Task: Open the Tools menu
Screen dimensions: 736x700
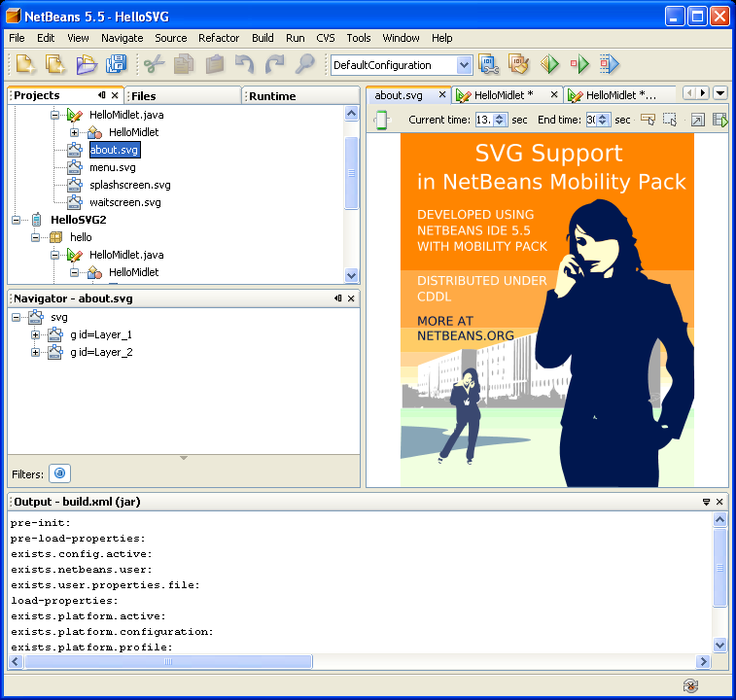Action: 359,38
